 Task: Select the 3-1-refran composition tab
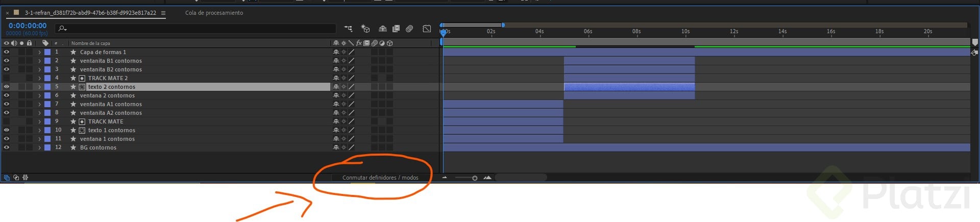point(90,13)
